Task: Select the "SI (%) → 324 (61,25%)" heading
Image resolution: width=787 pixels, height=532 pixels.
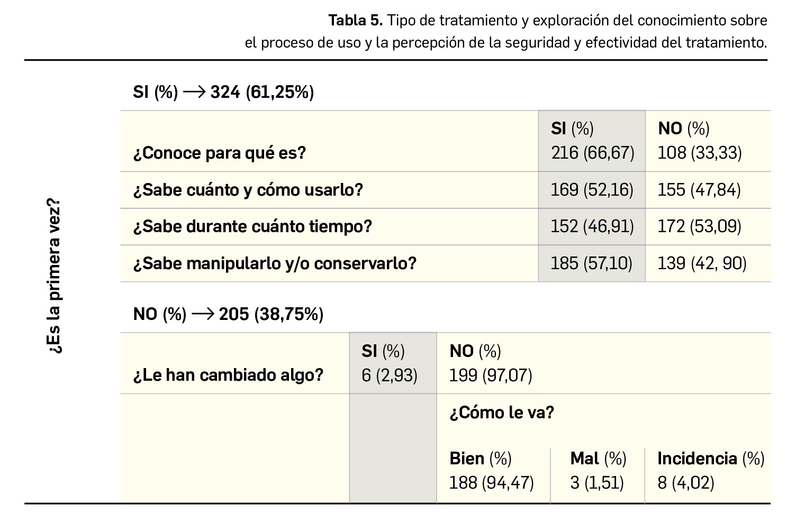Action: tap(223, 93)
